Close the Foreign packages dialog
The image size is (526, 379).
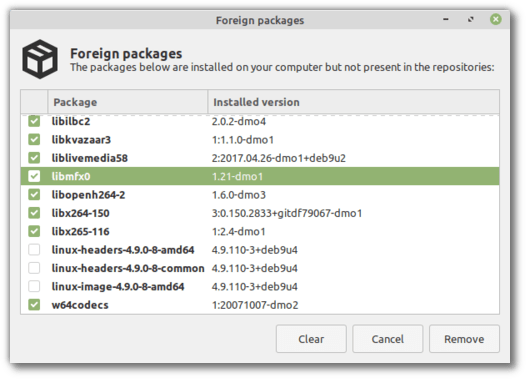pyautogui.click(x=496, y=19)
